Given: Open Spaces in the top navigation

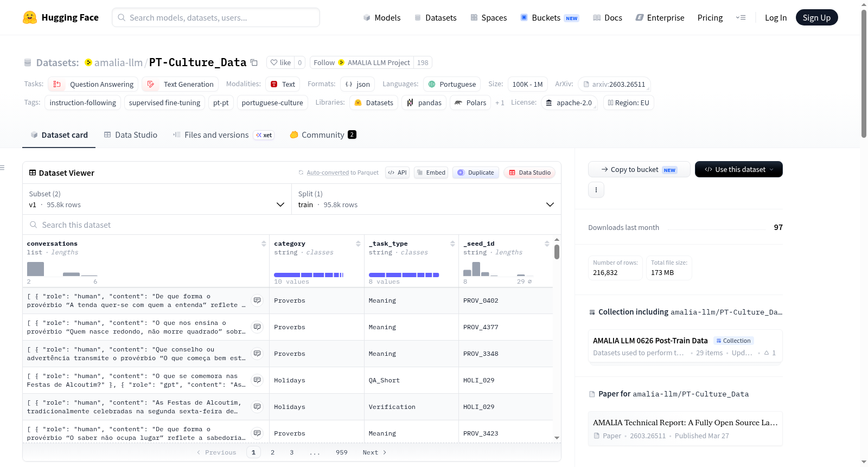Looking at the screenshot, I should (x=489, y=17).
